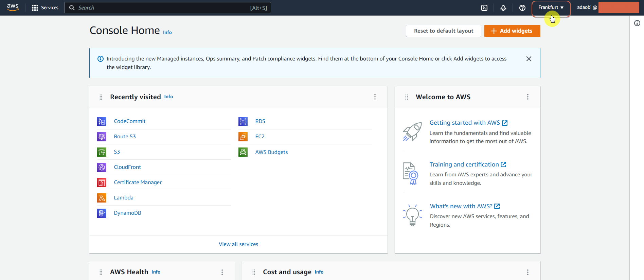Open the Lambda service icon
Image resolution: width=644 pixels, height=280 pixels.
tap(102, 198)
